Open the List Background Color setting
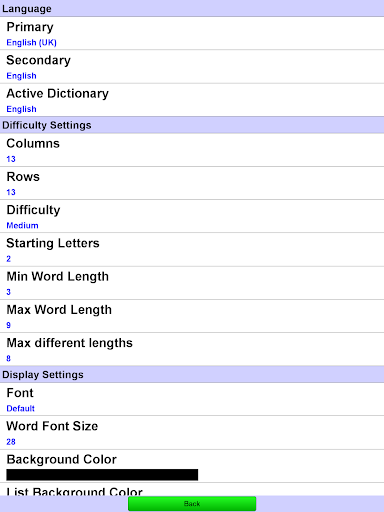 [x=192, y=489]
